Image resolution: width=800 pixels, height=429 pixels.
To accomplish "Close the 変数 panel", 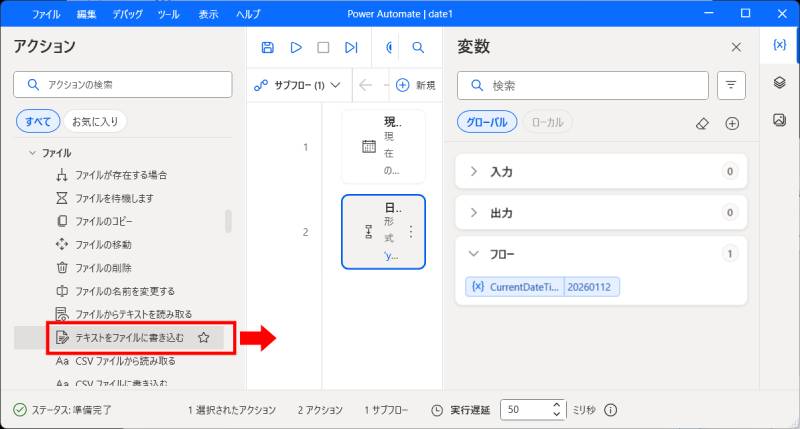I will [736, 47].
